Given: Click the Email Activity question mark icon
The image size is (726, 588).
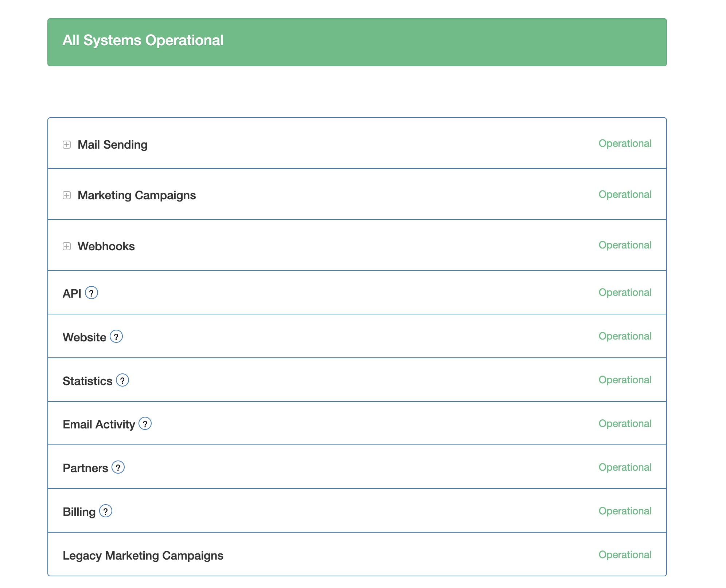Looking at the screenshot, I should [x=145, y=424].
